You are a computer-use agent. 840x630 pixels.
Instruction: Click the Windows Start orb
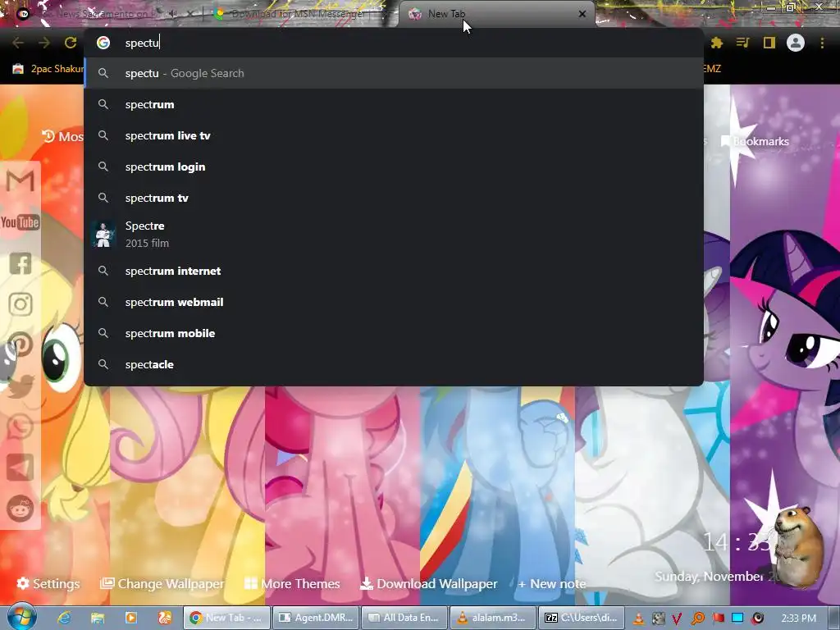(x=22, y=617)
